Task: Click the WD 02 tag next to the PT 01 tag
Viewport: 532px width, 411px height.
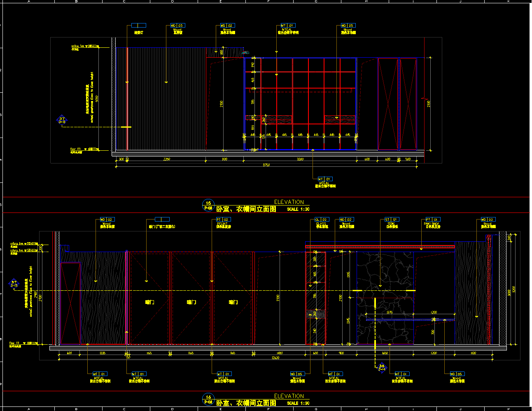Action: pos(488,220)
